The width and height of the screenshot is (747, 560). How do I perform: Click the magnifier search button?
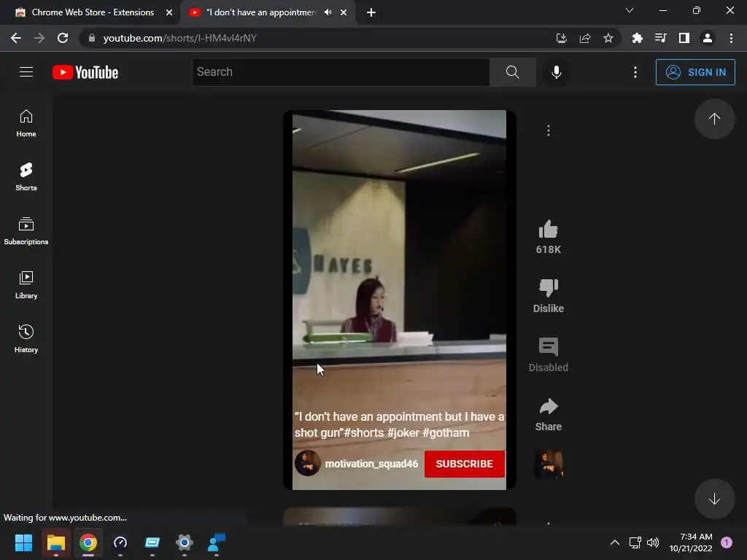[x=513, y=72]
